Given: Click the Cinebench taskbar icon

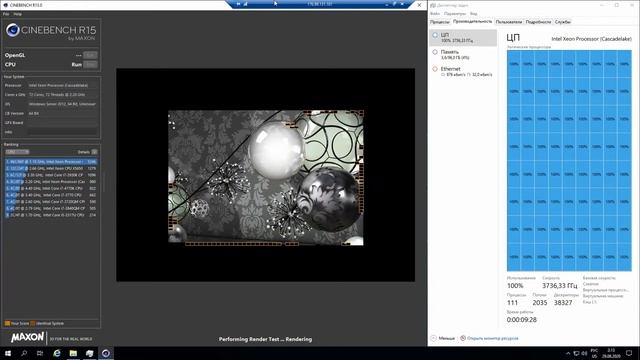Looking at the screenshot, I should [106, 353].
